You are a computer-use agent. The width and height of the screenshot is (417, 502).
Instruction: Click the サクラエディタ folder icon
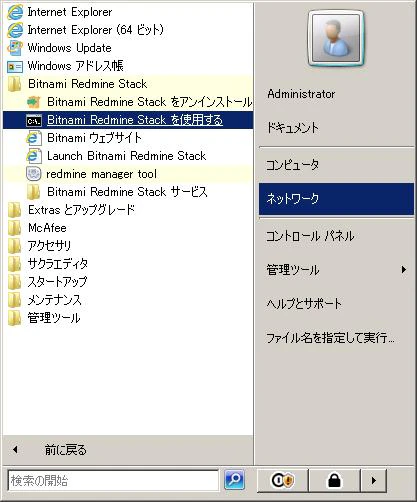(15, 264)
